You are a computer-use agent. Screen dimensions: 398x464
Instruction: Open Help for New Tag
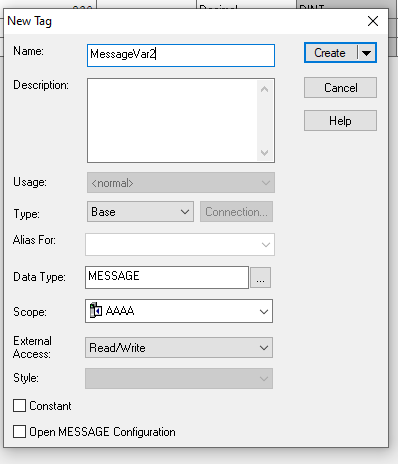[340, 120]
